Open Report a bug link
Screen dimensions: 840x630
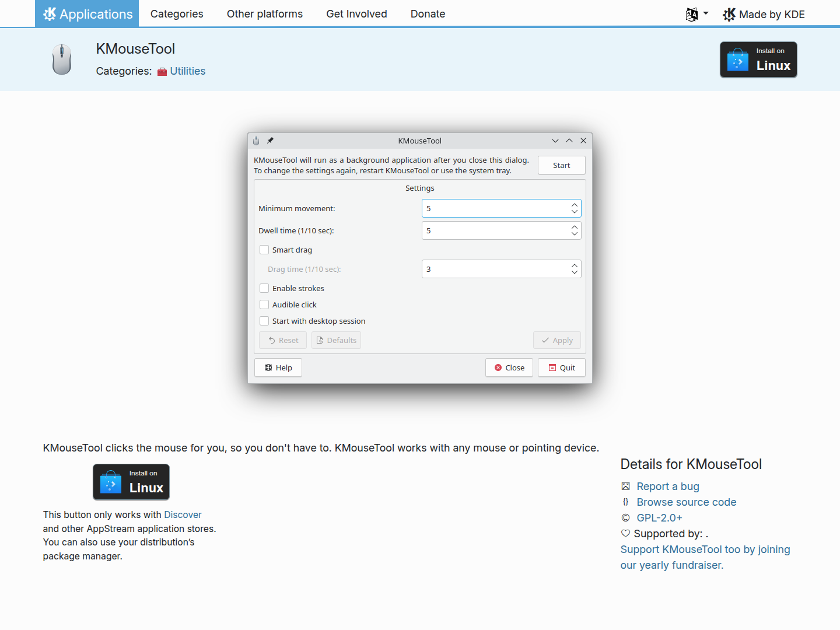tap(668, 487)
